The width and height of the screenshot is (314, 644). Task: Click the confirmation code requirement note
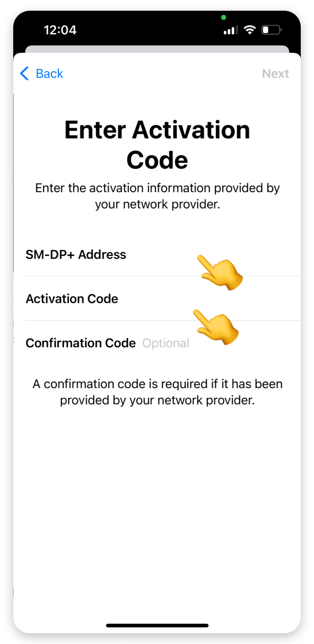coord(158,392)
